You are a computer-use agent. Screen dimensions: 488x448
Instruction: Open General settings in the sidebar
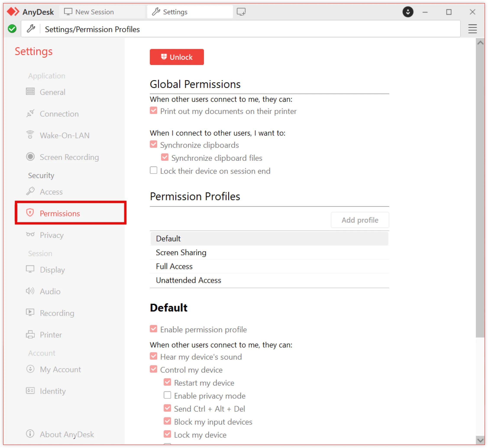click(52, 92)
